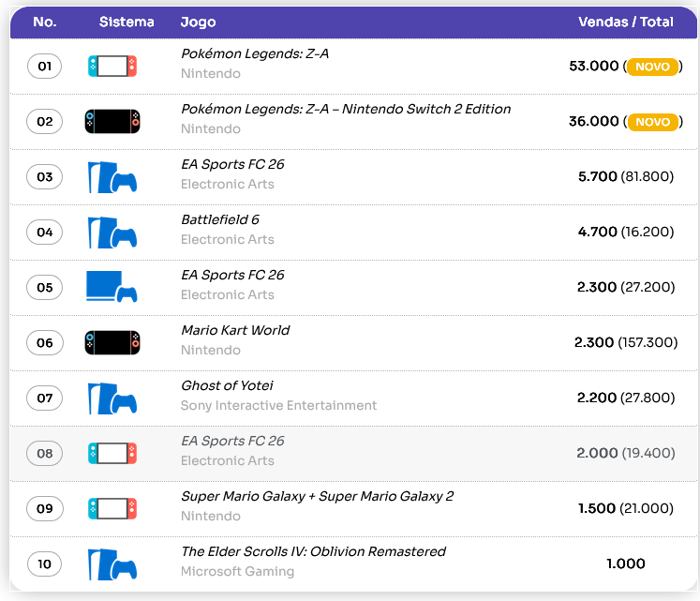Click 'Nintendo' under Mario Kart World

pos(211,350)
